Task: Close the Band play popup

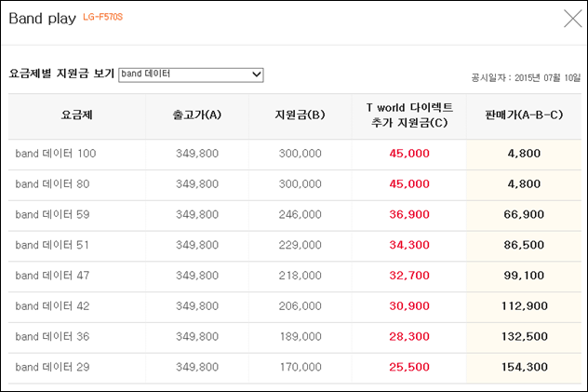Action: tap(572, 19)
